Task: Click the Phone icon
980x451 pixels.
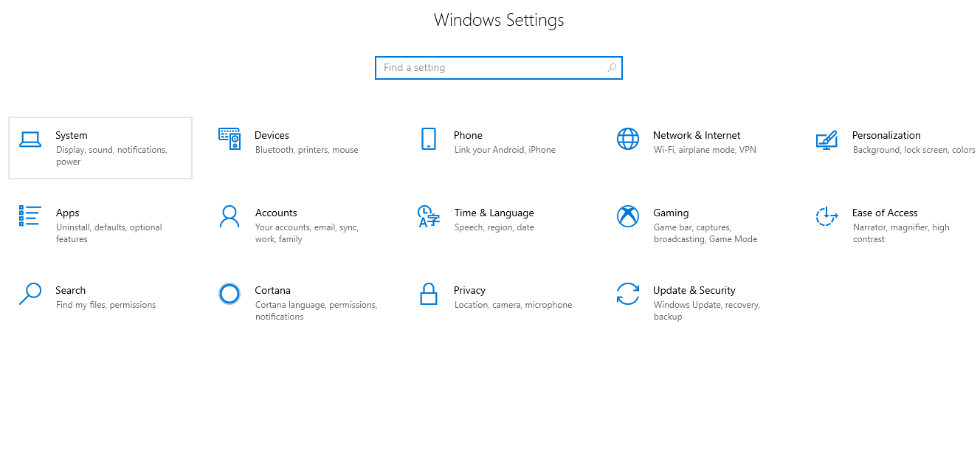Action: click(x=429, y=139)
